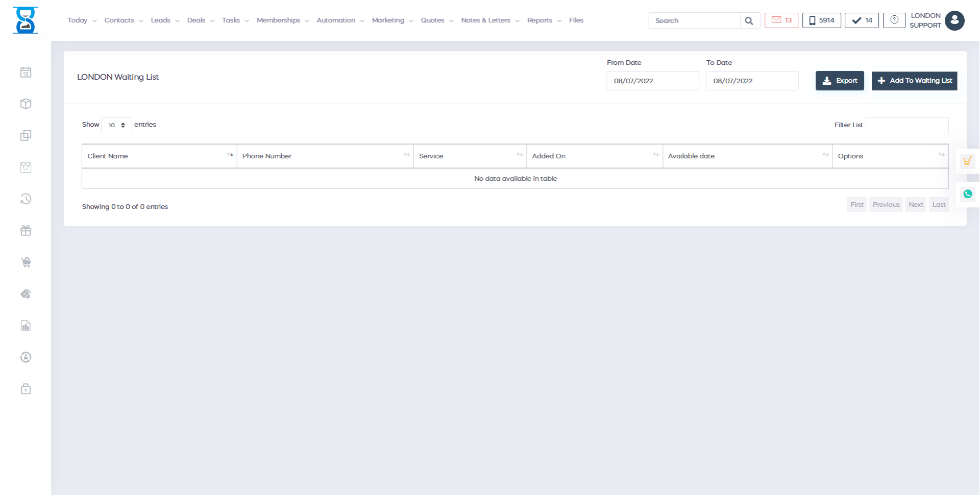Click the orange cart widget on right edge

[x=967, y=161]
